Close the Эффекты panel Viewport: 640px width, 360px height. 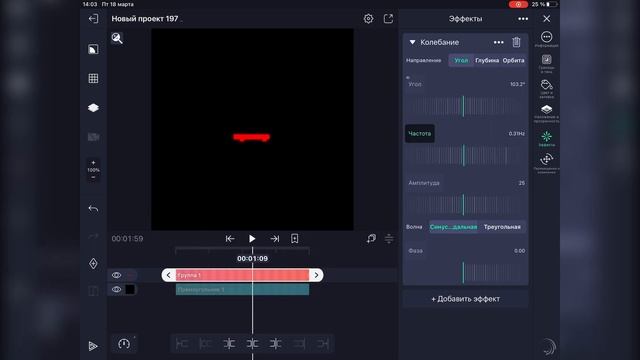547,19
